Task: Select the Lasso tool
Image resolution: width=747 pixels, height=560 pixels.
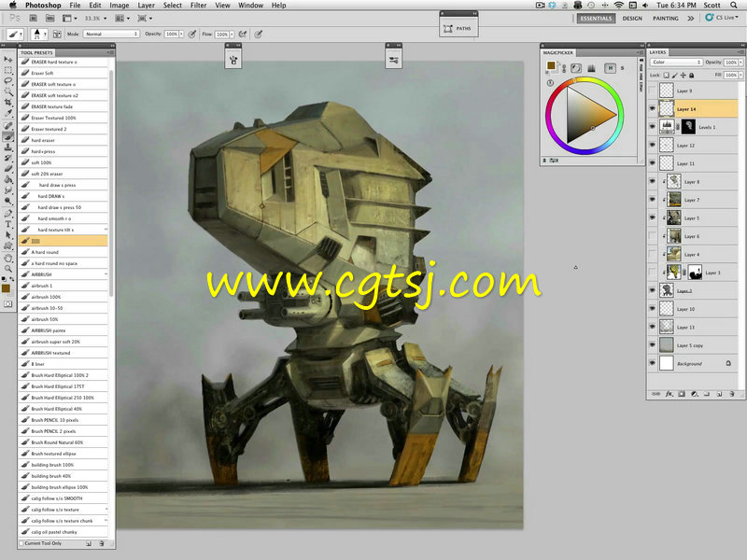Action: [8, 81]
